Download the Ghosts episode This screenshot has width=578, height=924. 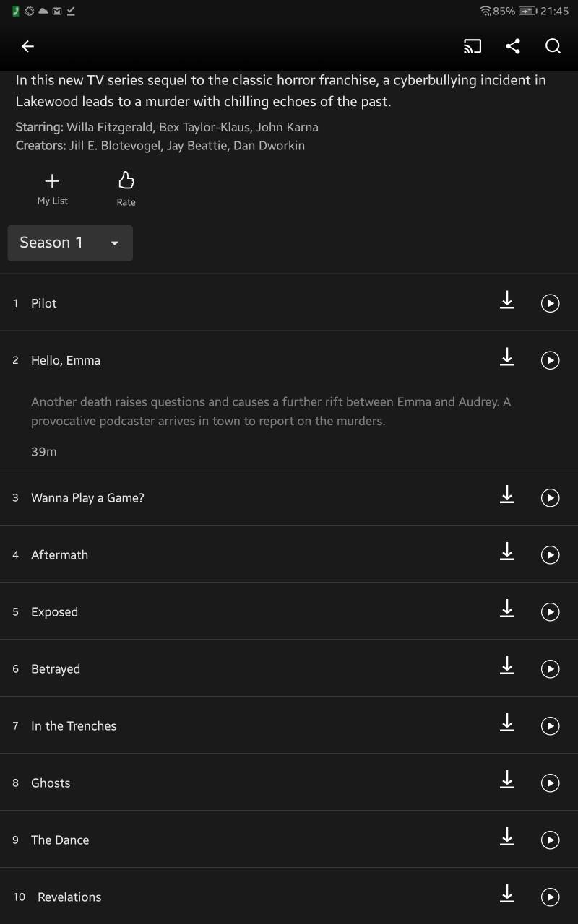pyautogui.click(x=507, y=780)
